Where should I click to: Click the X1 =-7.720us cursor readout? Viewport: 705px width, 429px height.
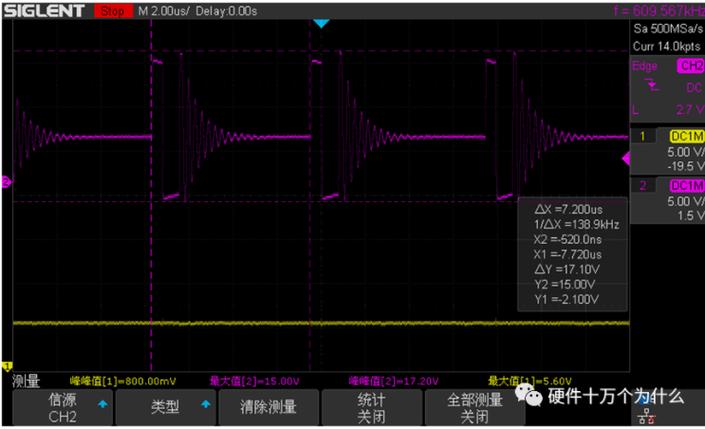point(567,255)
